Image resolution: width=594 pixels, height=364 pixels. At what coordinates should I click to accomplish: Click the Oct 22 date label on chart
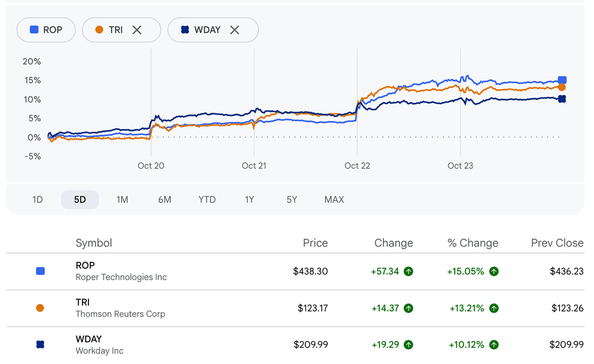click(357, 166)
